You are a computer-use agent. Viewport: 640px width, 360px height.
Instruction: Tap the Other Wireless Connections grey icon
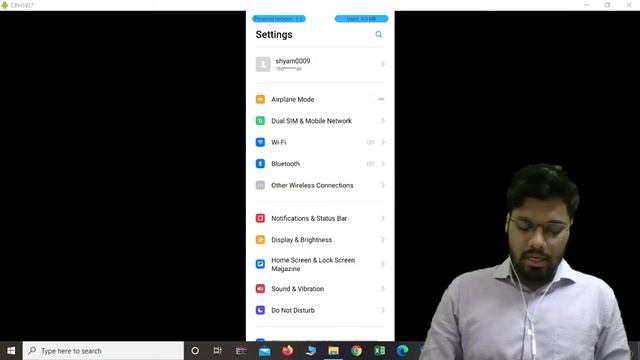pos(260,185)
